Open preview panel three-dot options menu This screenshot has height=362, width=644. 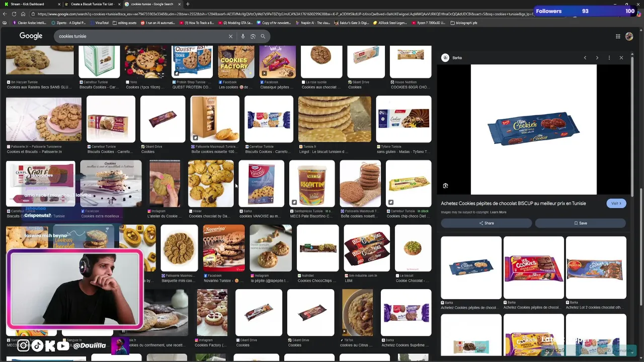point(609,58)
